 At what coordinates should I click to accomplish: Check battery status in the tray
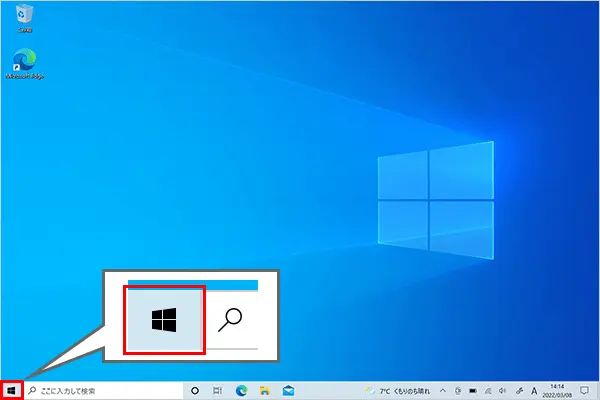coord(473,391)
